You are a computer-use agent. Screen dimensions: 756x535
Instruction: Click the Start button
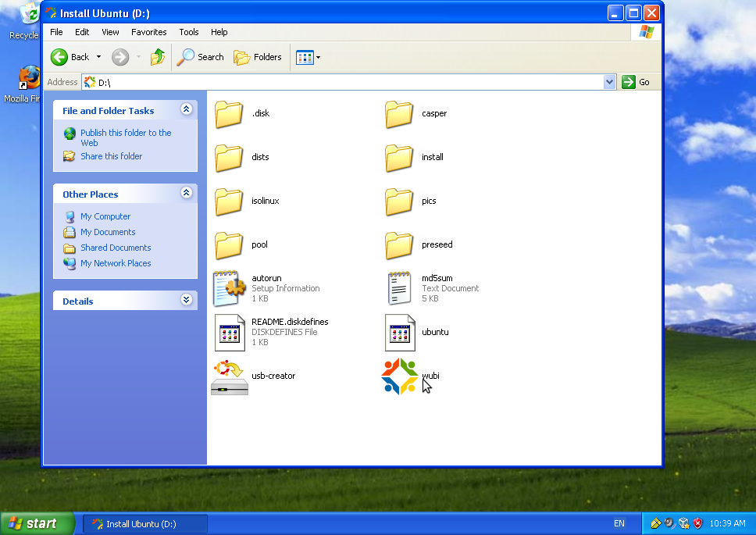[37, 523]
